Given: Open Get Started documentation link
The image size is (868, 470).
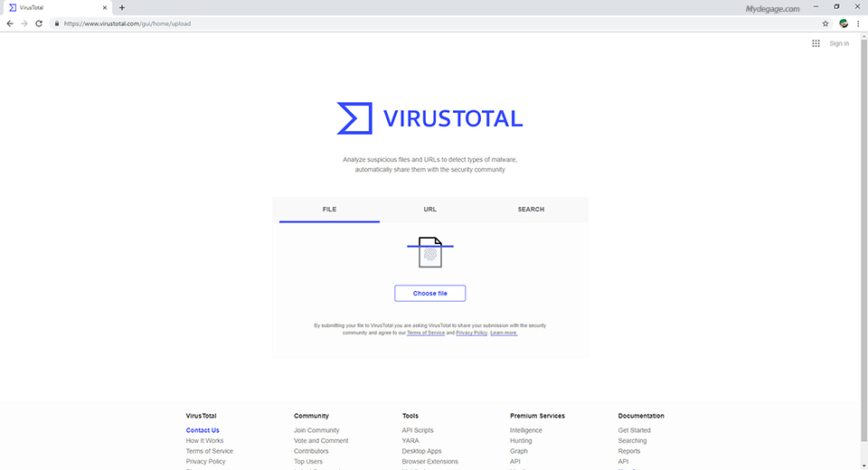Looking at the screenshot, I should [635, 430].
